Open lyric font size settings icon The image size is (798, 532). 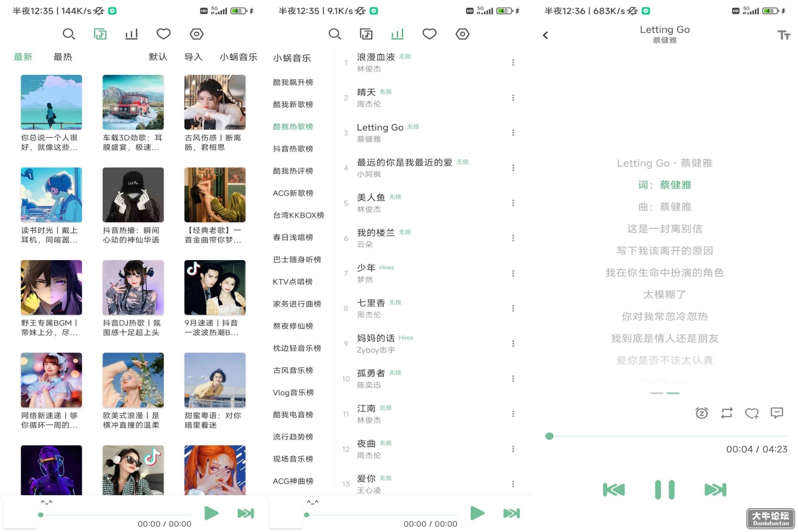coord(783,35)
